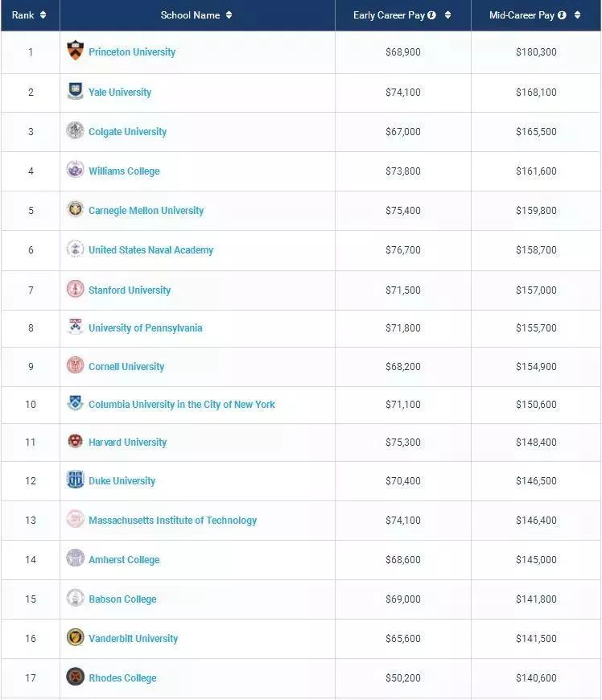
Task: Open the United States Naval Academy link
Action: click(150, 249)
